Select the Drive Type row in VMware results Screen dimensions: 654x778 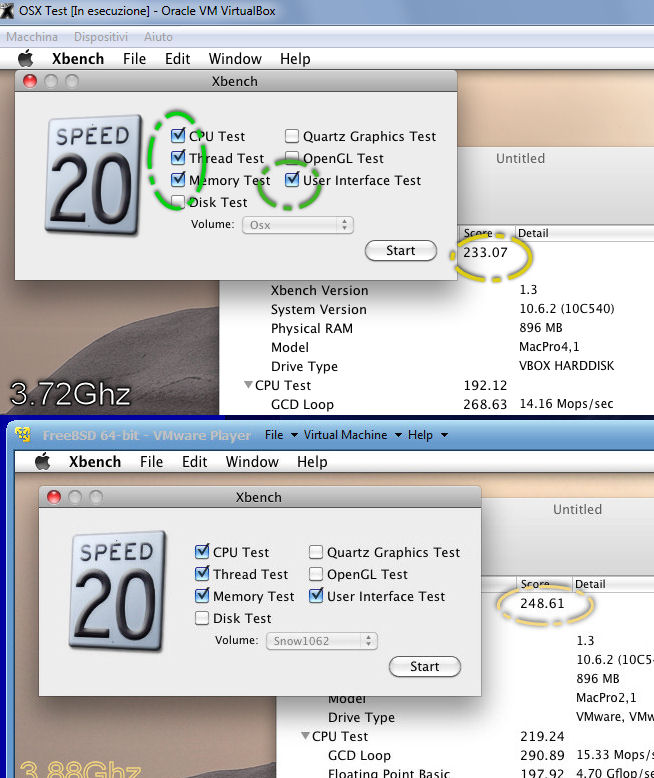click(465, 716)
